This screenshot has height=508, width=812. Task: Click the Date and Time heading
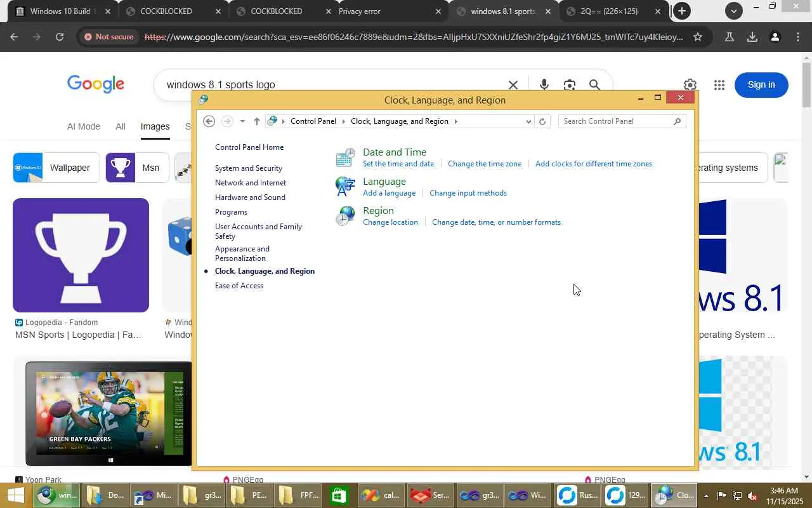(x=395, y=152)
